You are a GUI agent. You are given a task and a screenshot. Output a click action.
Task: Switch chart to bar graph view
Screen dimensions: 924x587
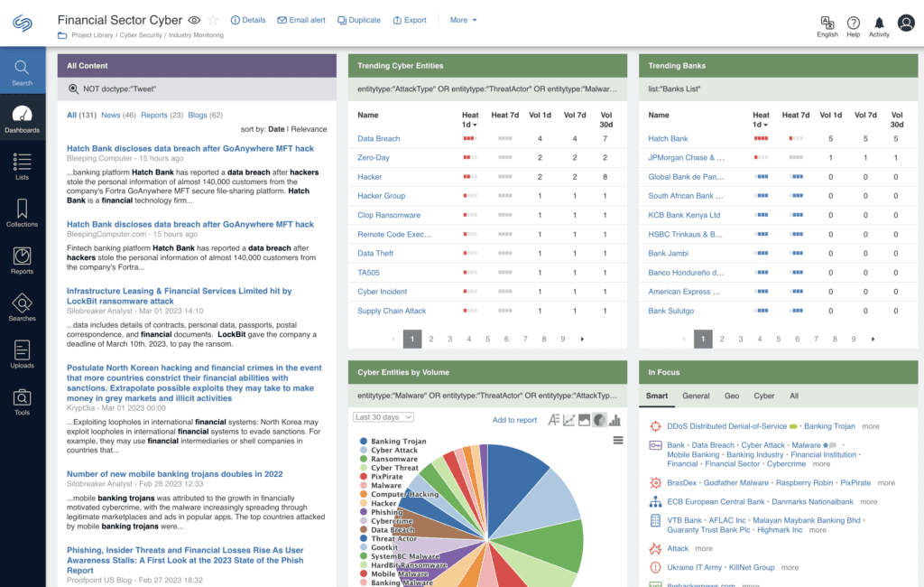[614, 420]
